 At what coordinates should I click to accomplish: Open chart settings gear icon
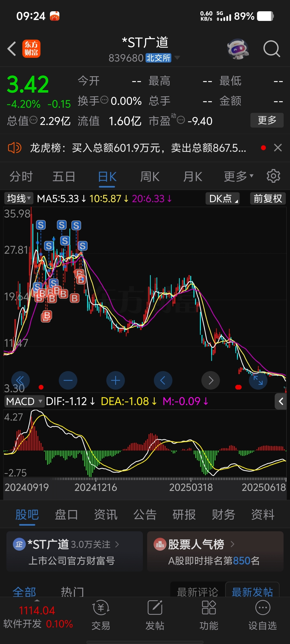click(x=273, y=176)
